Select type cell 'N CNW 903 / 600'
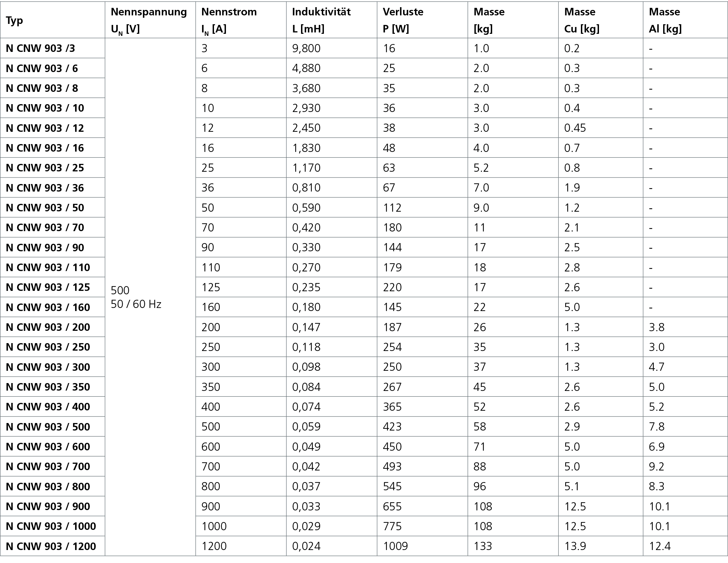Viewport: 728px width, 563px height. coord(53,447)
